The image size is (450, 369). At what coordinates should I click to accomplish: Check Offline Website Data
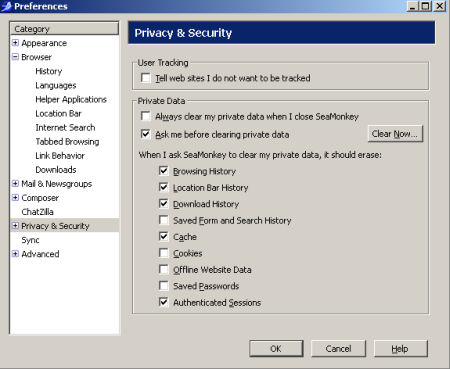pyautogui.click(x=163, y=269)
